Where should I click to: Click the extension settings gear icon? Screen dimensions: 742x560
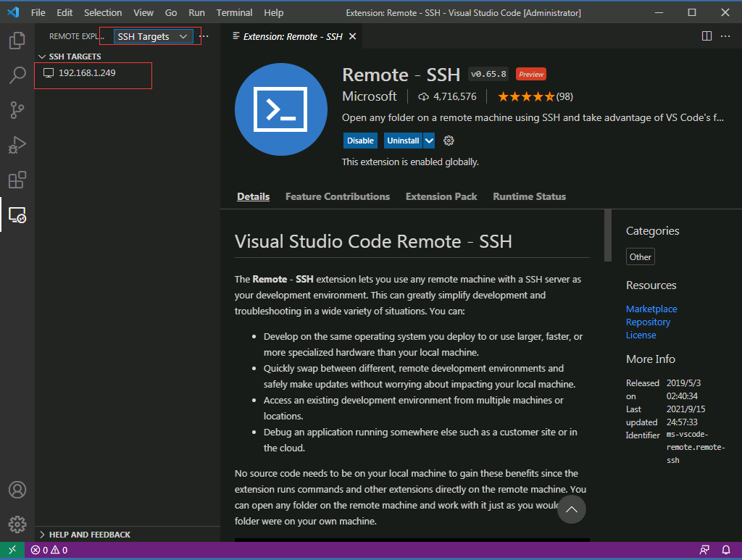click(449, 141)
